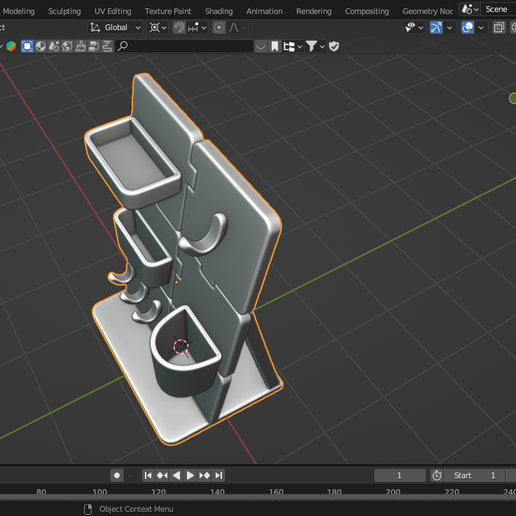Open the proportional falloff curve dropdown
The width and height of the screenshot is (516, 516).
pyautogui.click(x=237, y=27)
